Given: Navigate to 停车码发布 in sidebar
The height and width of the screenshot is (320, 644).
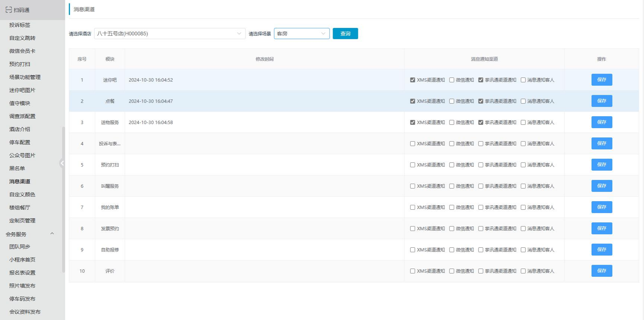Looking at the screenshot, I should pos(22,299).
